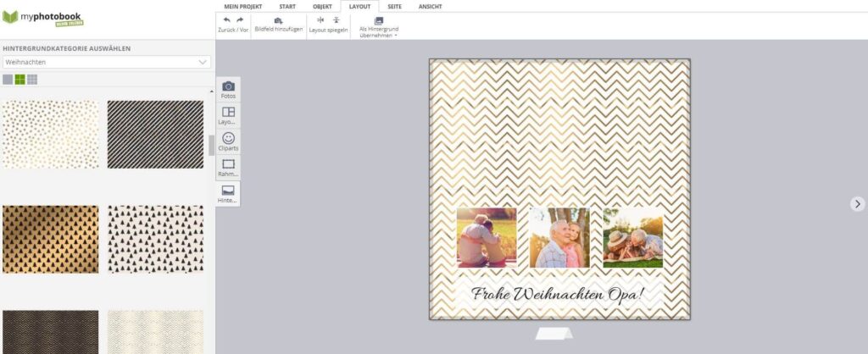Redo with the Vor arrow

point(240,20)
